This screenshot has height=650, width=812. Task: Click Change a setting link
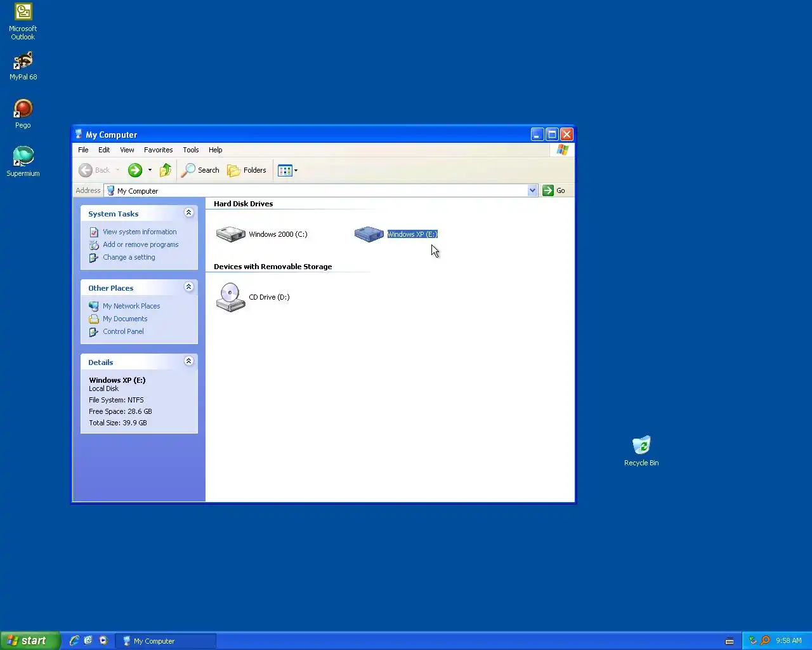[x=129, y=257]
